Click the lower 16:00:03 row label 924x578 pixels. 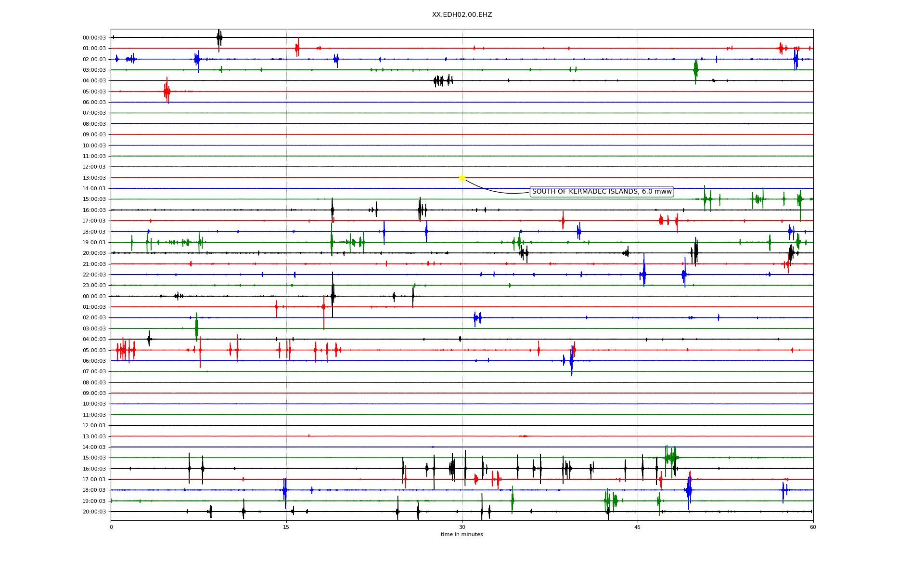(94, 469)
